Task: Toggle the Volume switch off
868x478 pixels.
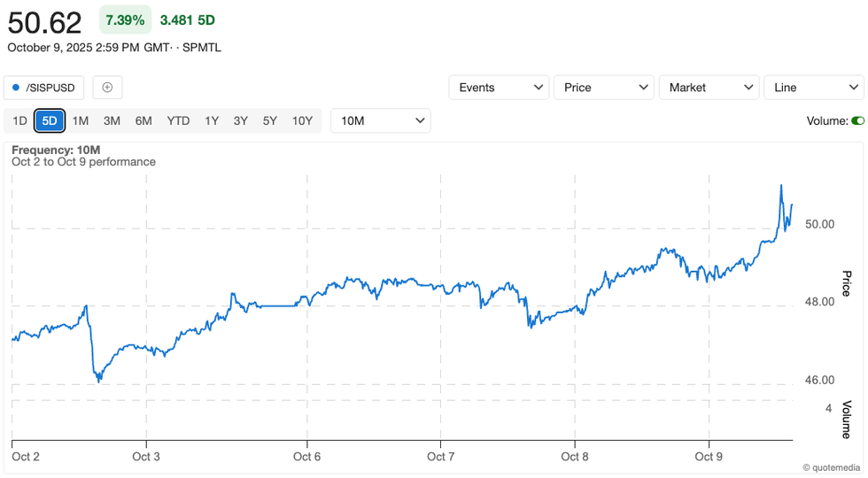Action: 857,120
